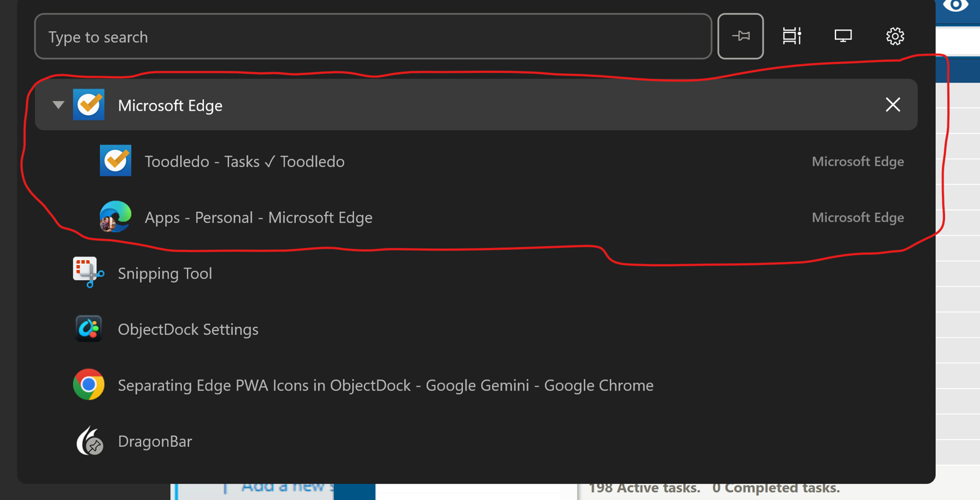Click the Google Chrome icon
980x500 pixels.
89,384
